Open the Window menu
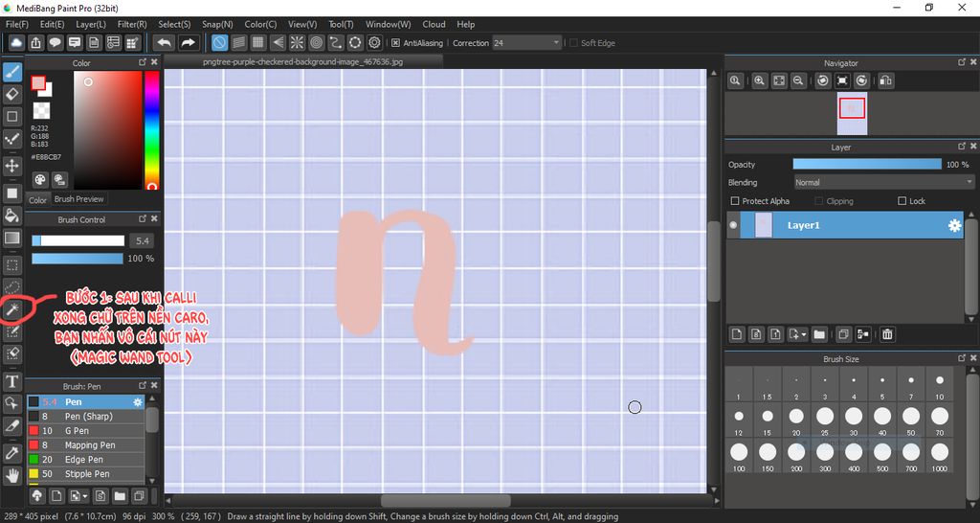The width and height of the screenshot is (980, 523). 389,24
